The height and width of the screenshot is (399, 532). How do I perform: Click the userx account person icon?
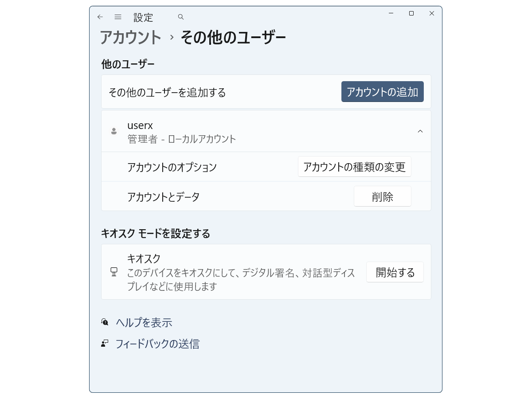tap(114, 131)
